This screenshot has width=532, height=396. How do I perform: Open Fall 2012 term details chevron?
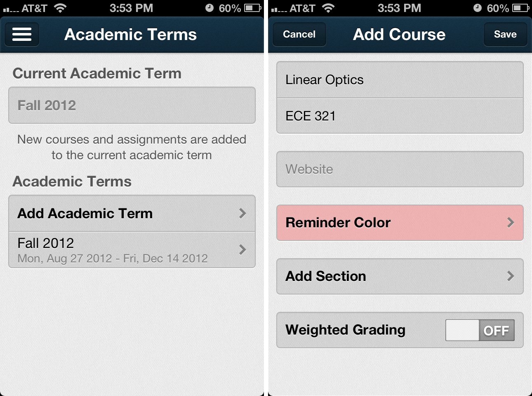point(242,250)
